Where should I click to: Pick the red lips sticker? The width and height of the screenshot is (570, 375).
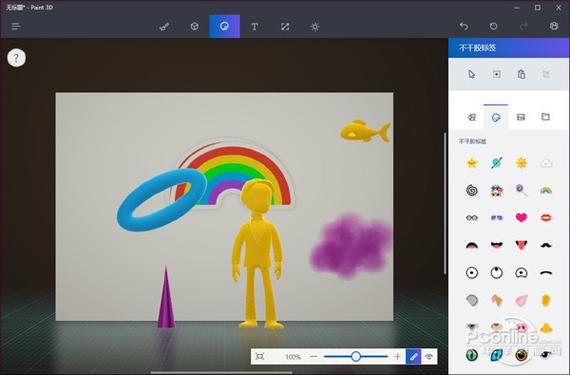(x=546, y=217)
